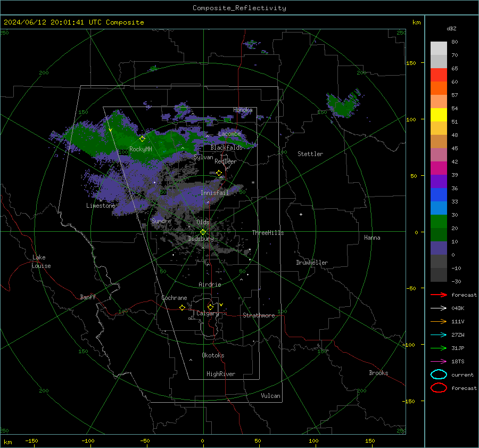Click the Cochrane city label
479x448 pixels.
pyautogui.click(x=174, y=298)
